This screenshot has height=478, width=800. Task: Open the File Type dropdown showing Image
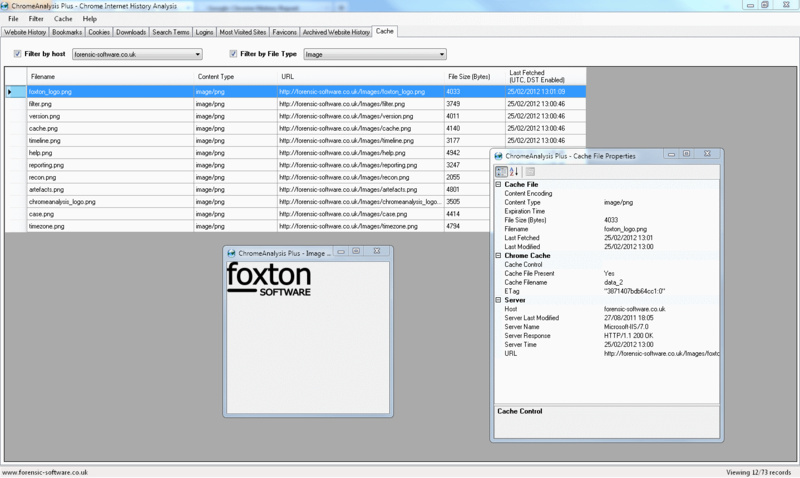pos(375,54)
